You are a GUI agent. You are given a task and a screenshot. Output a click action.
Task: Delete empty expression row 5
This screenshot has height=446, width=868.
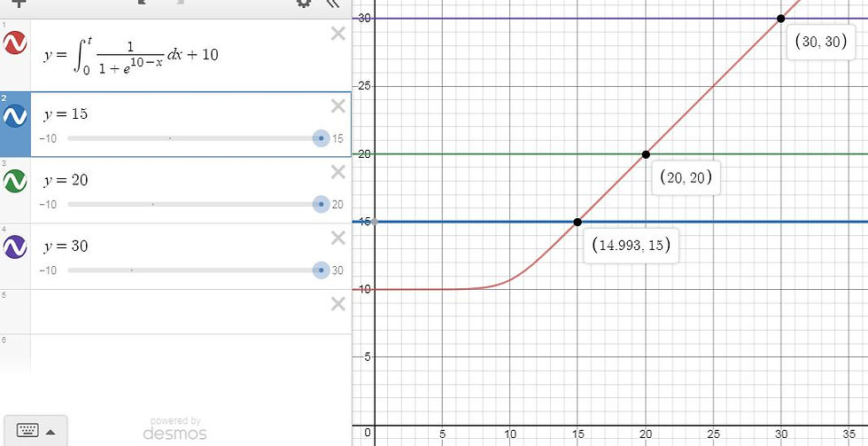[337, 304]
